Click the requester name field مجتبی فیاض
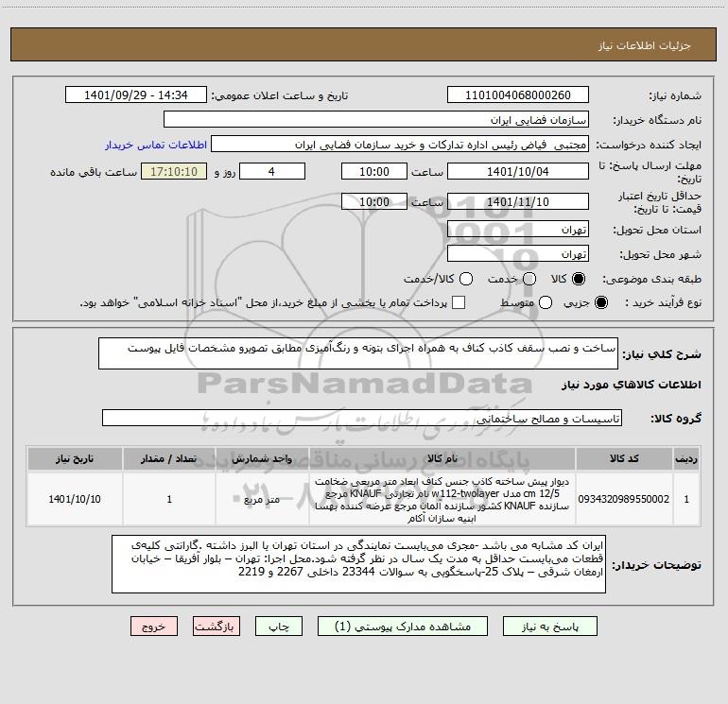Viewport: 728px width, 704px height. click(x=400, y=145)
